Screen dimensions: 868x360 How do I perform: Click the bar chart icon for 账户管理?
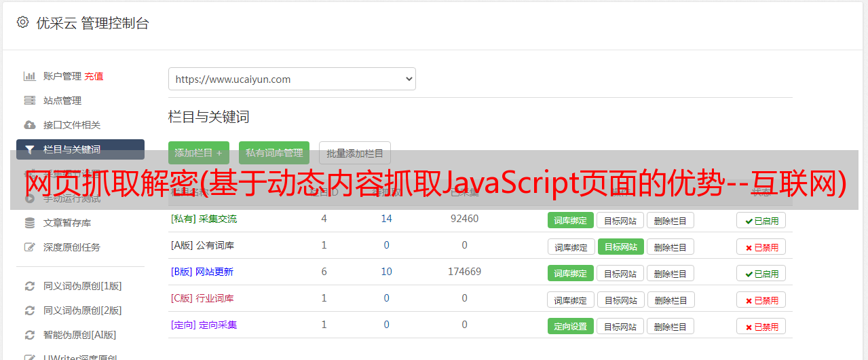click(x=29, y=76)
